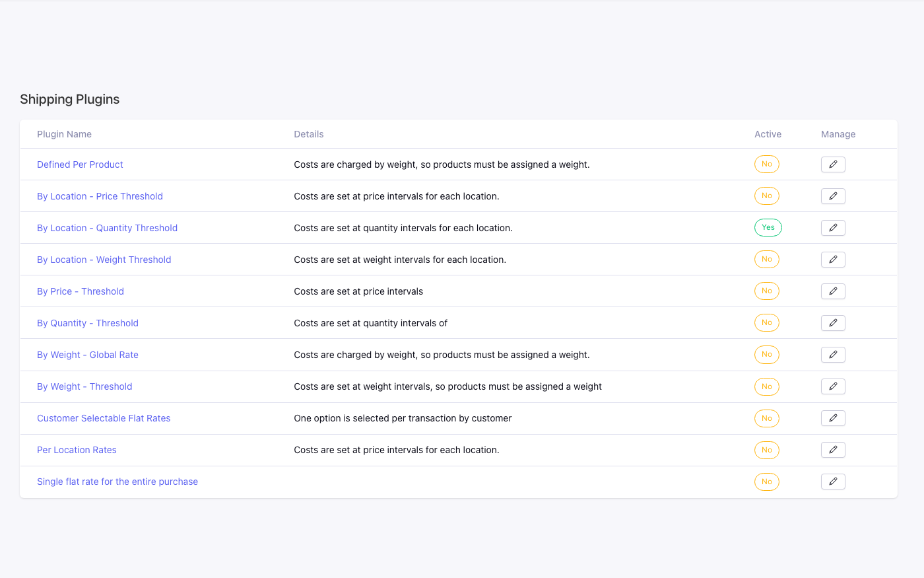This screenshot has height=578, width=924.
Task: Open Defined Per Product link
Action: [80, 164]
